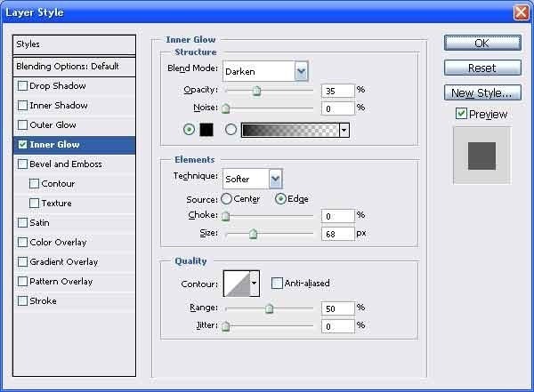Viewport: 534px width, 392px height.
Task: Check the Pattern Overlay checkbox
Action: point(22,282)
